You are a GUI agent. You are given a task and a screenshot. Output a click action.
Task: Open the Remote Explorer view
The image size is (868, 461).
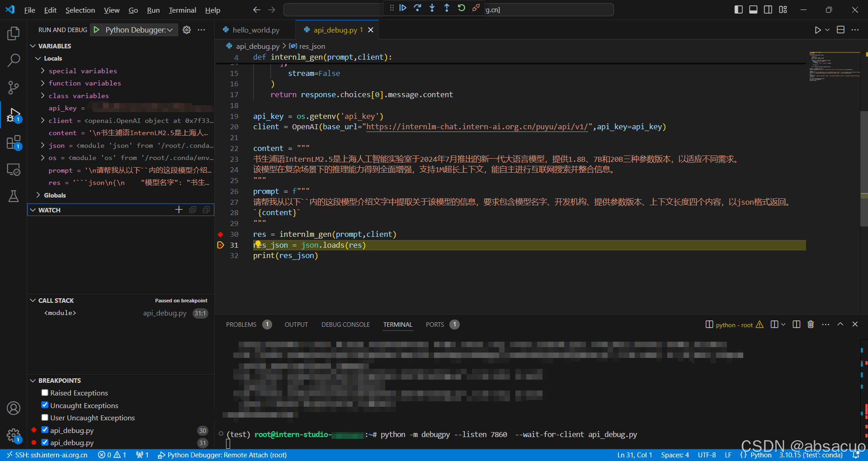pos(14,169)
